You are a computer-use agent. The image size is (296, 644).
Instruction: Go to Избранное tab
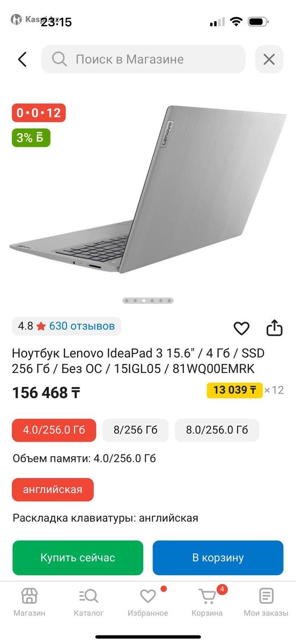[x=148, y=602]
